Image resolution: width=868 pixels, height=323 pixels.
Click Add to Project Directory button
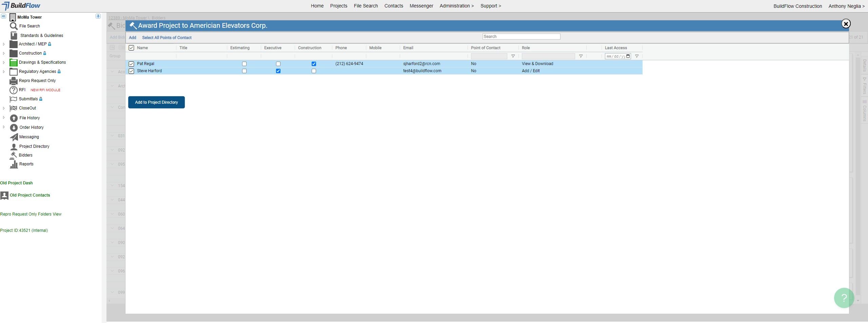click(156, 102)
